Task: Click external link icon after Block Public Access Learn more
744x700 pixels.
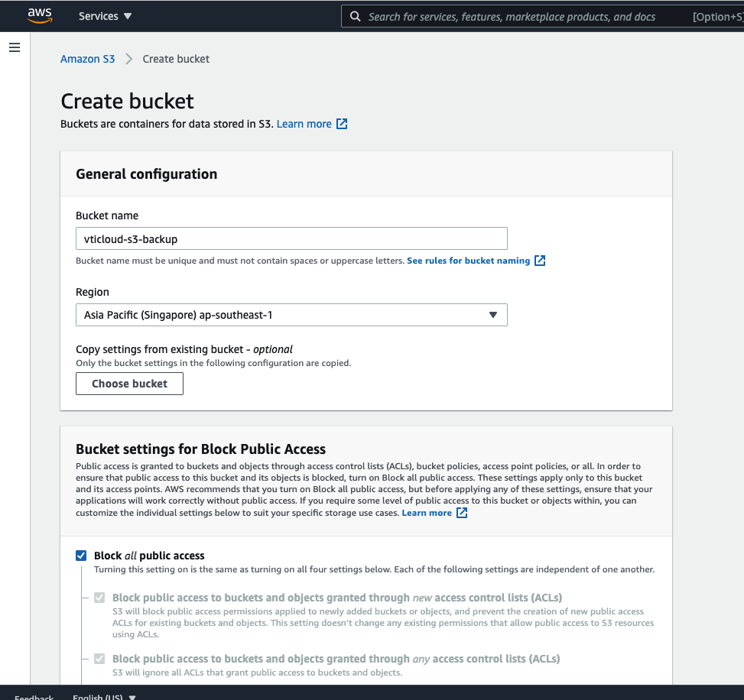Action: coord(462,513)
